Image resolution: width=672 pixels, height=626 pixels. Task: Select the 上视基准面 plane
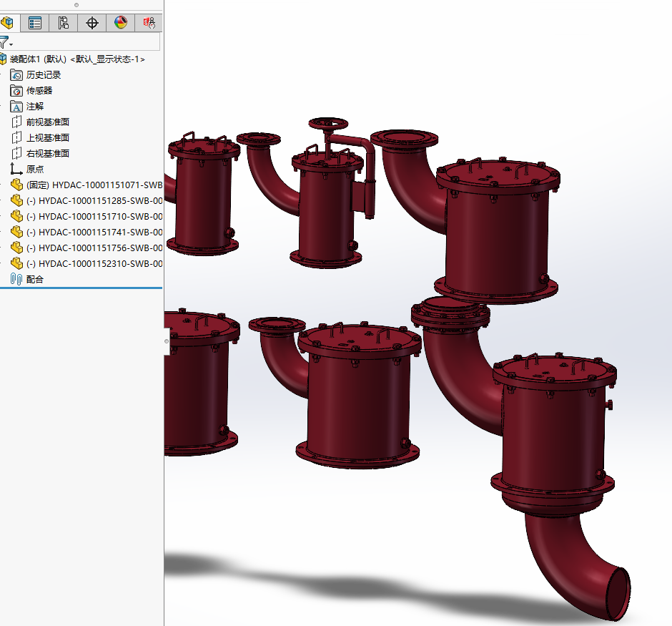pos(48,137)
